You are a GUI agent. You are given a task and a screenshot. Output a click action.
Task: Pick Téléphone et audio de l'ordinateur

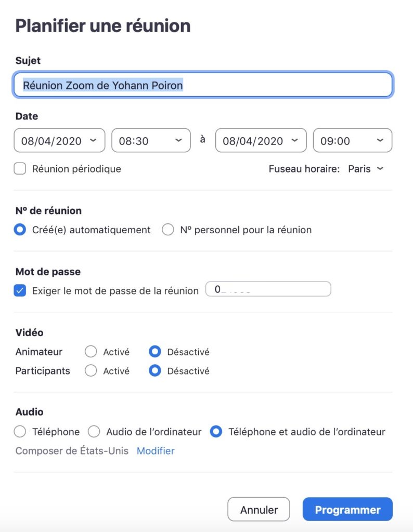[x=216, y=432]
